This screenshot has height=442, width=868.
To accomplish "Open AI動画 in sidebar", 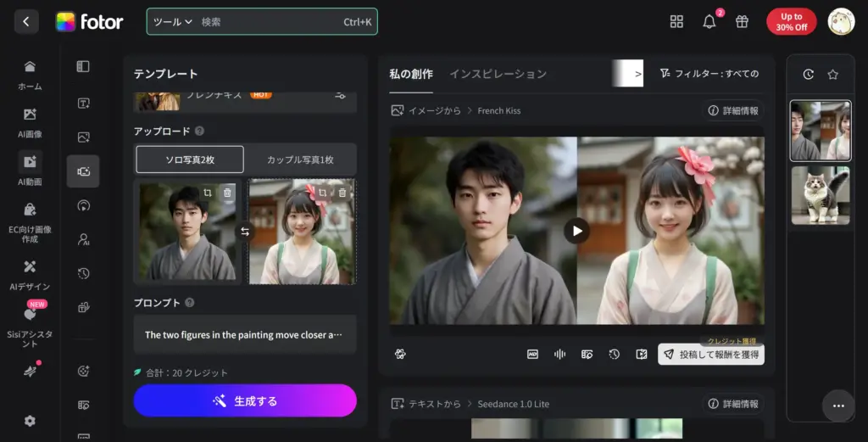I will [x=30, y=170].
